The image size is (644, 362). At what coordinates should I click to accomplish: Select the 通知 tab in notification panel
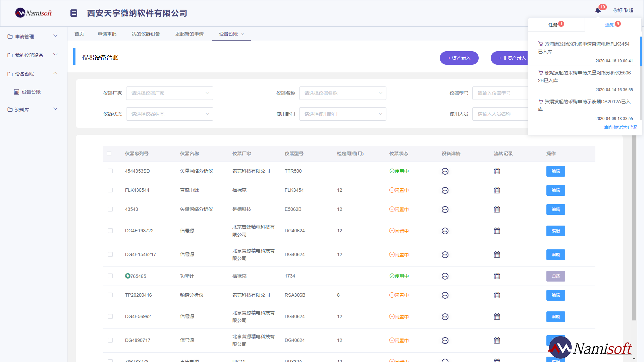613,24
